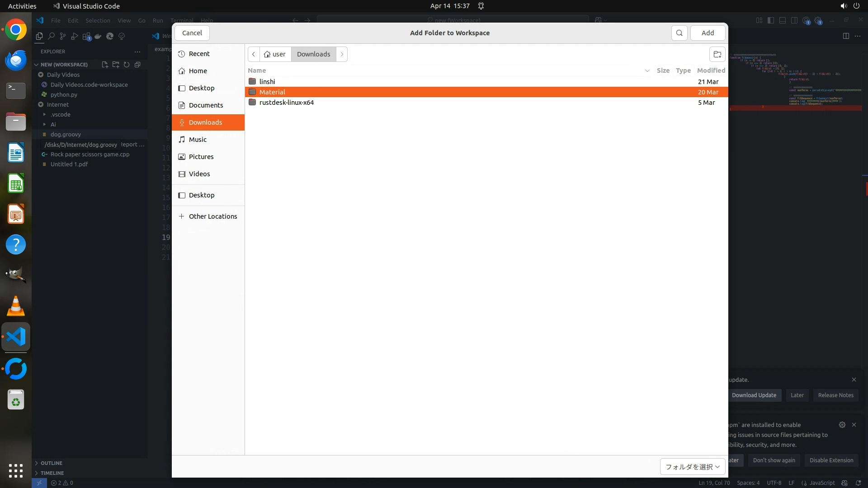The image size is (868, 488).
Task: Select Other Locations in sidebar
Action: pos(212,216)
